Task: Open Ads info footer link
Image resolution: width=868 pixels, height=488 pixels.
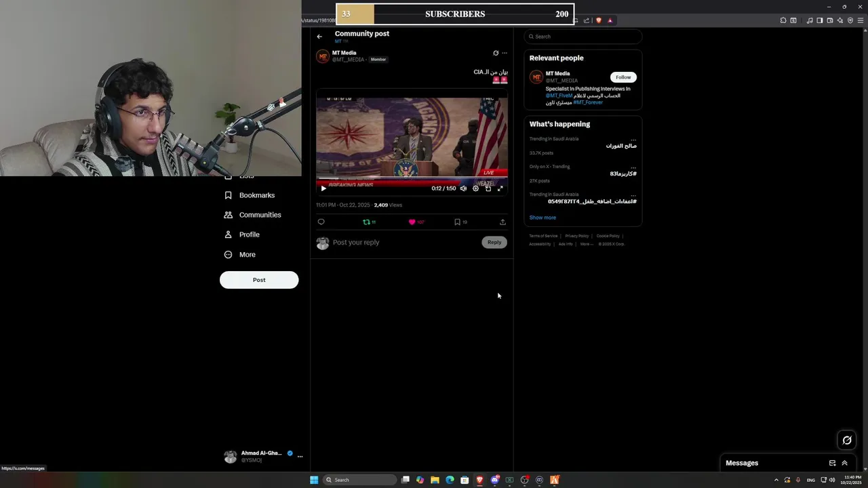Action: (566, 244)
